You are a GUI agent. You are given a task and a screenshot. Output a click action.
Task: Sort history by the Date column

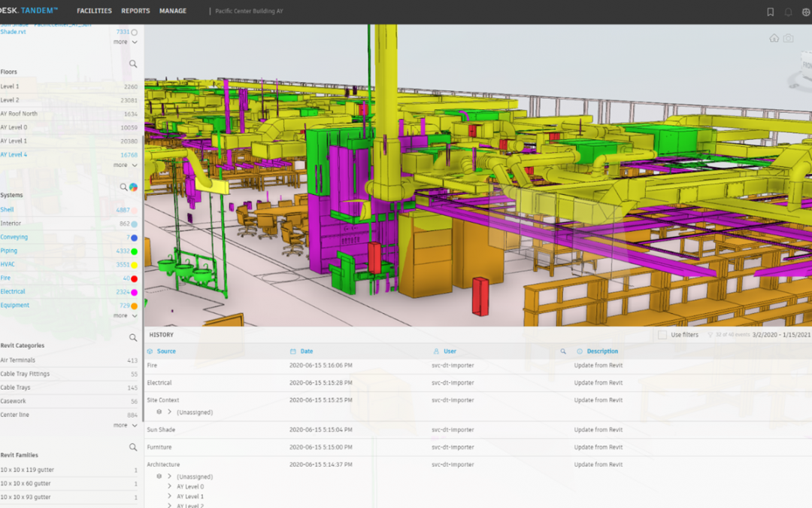[x=307, y=351]
